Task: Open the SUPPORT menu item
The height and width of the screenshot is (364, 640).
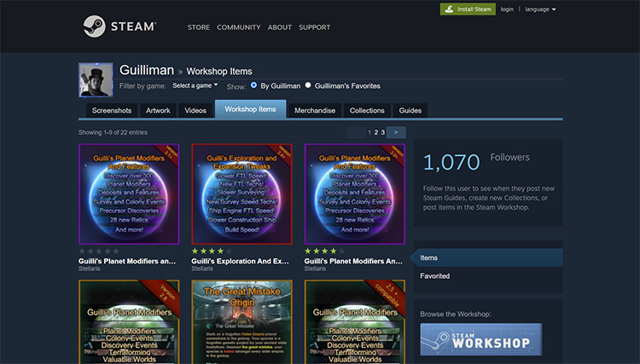Action: tap(314, 27)
